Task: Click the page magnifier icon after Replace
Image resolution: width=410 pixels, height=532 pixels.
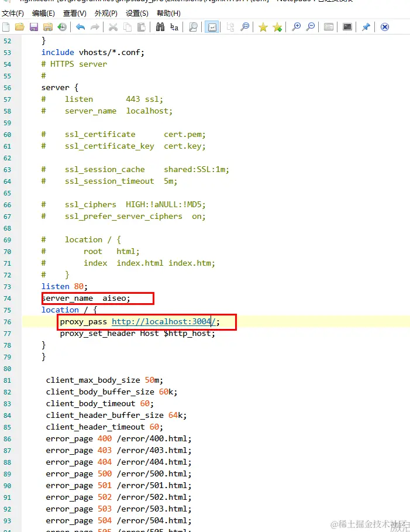Action: pyautogui.click(x=193, y=27)
